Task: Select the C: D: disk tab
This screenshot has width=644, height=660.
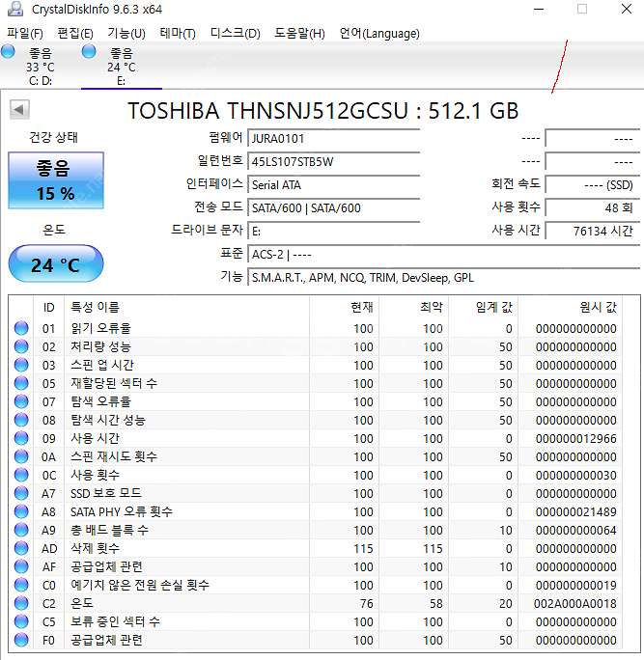Action: point(41,67)
